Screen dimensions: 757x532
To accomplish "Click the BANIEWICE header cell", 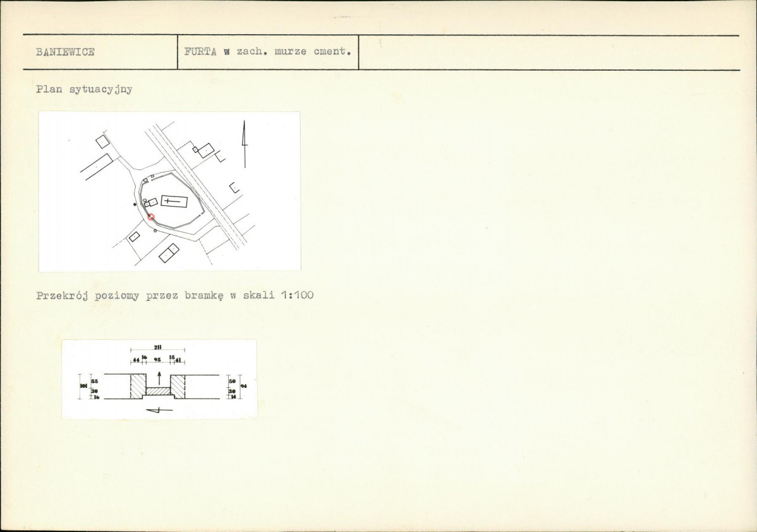I will click(x=100, y=52).
